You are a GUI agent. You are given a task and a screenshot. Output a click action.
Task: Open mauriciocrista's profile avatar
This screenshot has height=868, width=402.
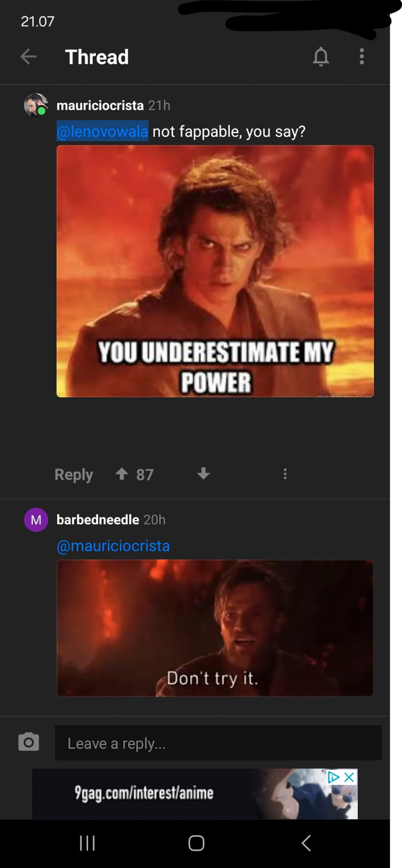[x=35, y=105]
